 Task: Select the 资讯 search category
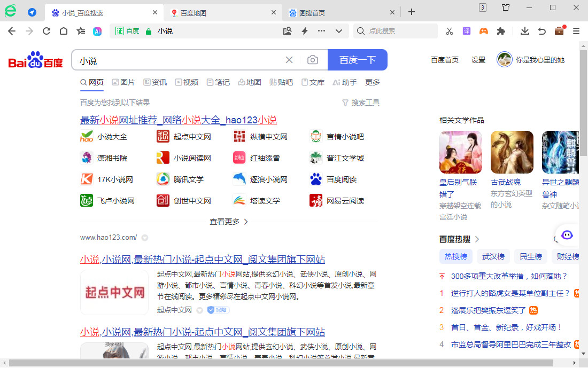[155, 82]
